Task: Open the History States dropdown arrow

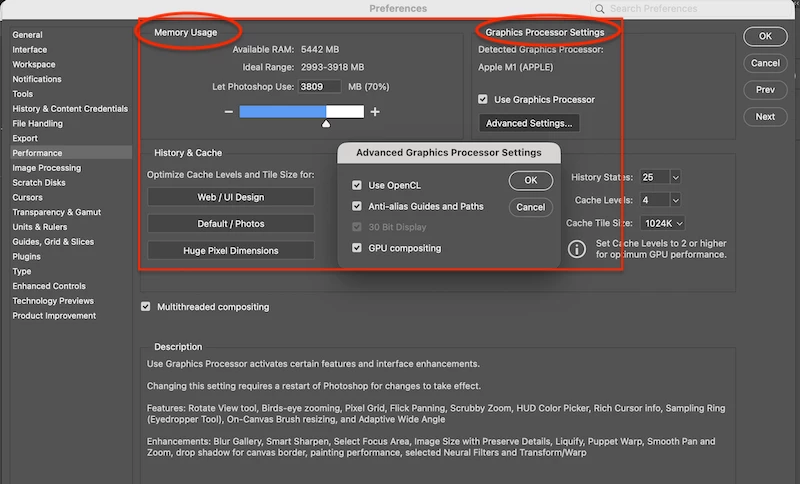Action: (x=676, y=177)
